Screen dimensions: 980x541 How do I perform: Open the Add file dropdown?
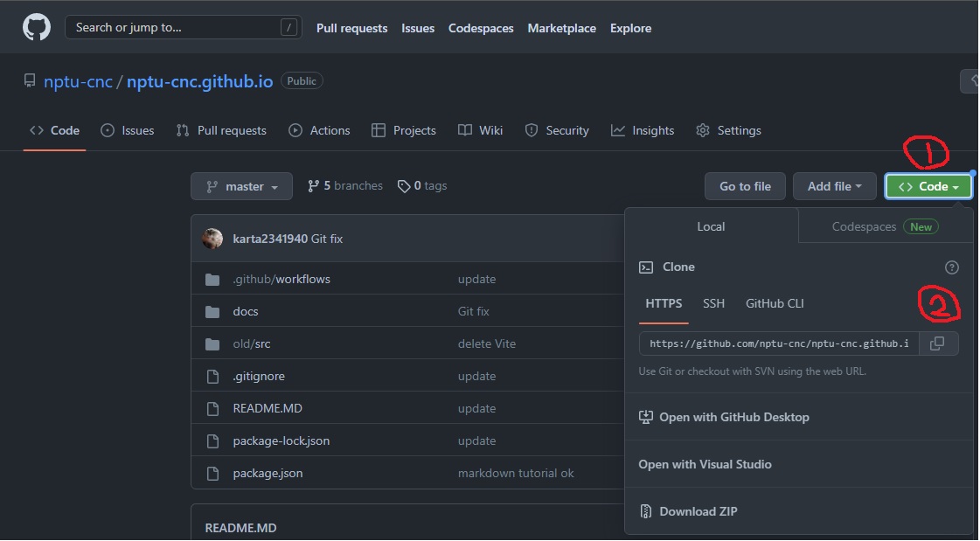point(834,186)
